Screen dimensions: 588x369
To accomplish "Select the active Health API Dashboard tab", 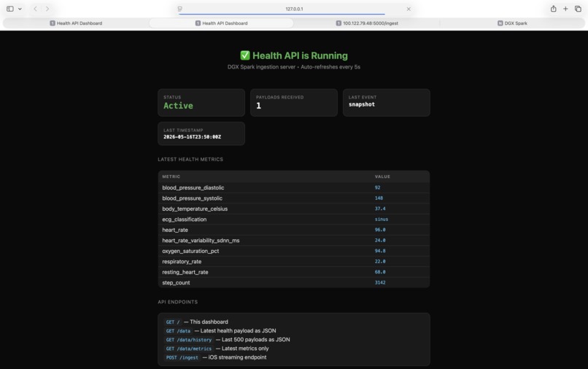I will 221,23.
